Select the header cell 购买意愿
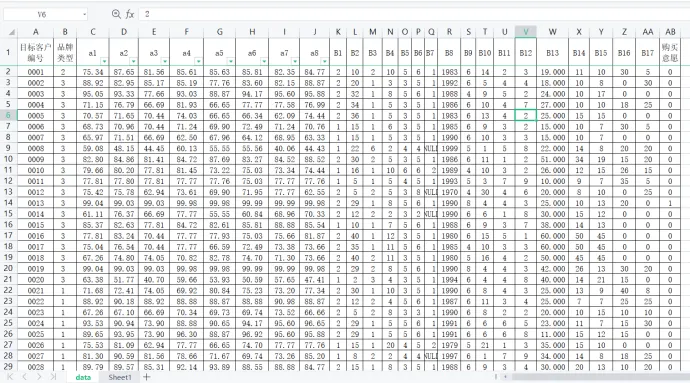 click(670, 52)
